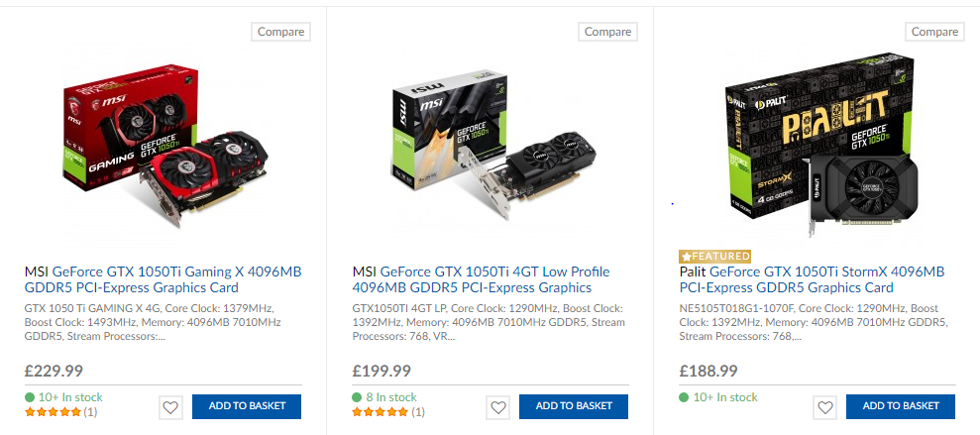Click heart icon for MSI Low Profile card
Image resolution: width=980 pixels, height=435 pixels.
[x=498, y=406]
